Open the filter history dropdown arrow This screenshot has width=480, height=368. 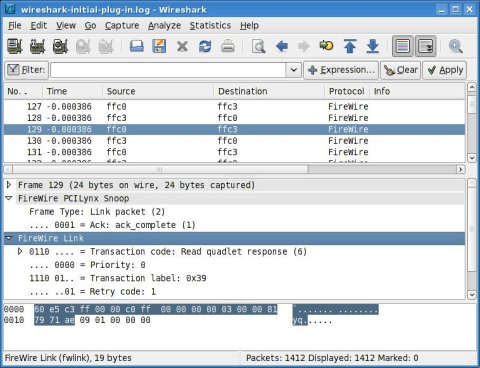click(294, 70)
